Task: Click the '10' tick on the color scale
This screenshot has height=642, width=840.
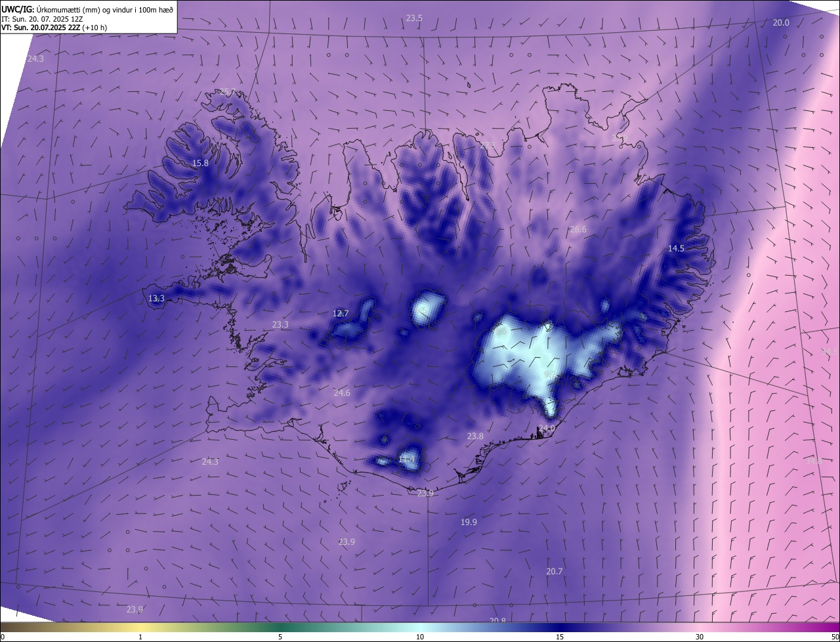Action: tap(420, 637)
